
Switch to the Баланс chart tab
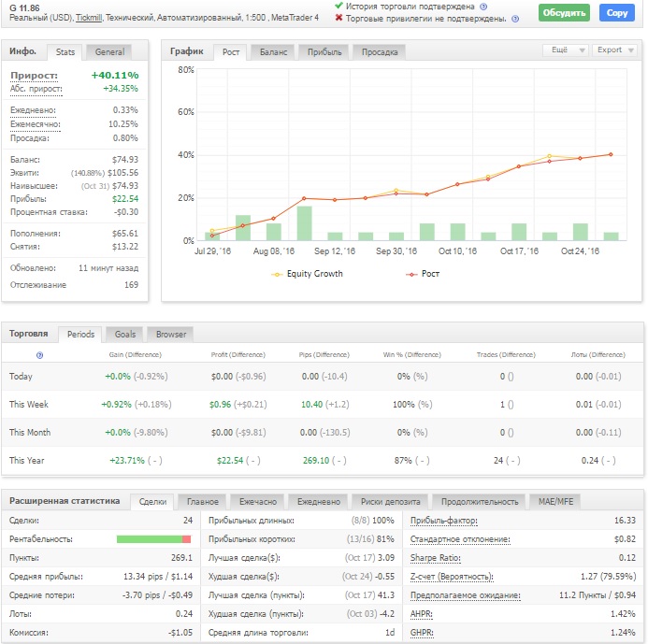pyautogui.click(x=273, y=52)
